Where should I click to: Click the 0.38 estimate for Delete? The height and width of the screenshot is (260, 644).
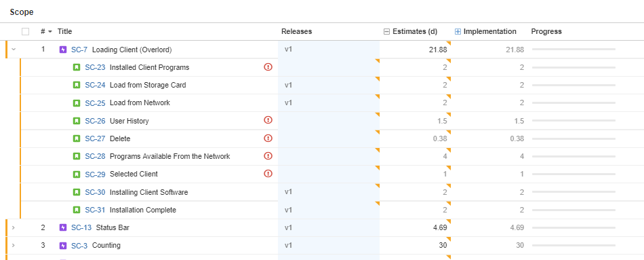(x=440, y=138)
